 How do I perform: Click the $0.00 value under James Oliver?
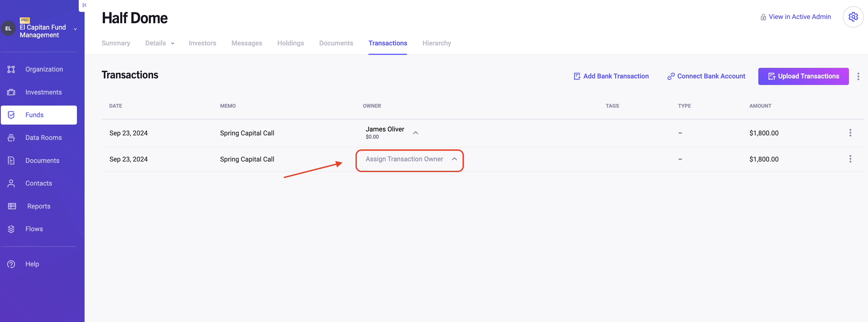(x=372, y=137)
